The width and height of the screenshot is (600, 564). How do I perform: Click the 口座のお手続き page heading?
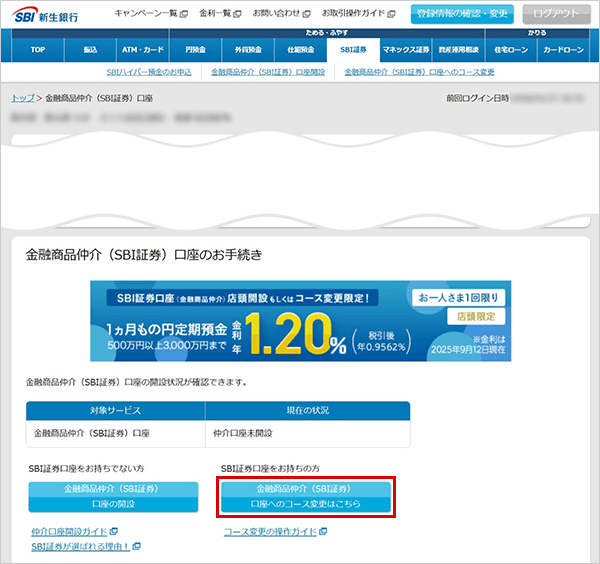(144, 255)
